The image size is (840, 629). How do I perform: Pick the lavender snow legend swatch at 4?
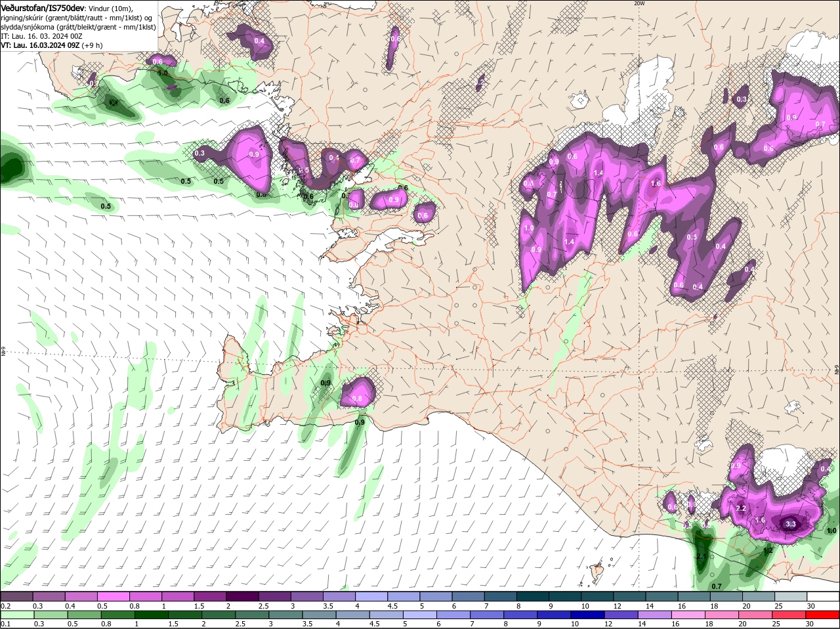coord(371,596)
